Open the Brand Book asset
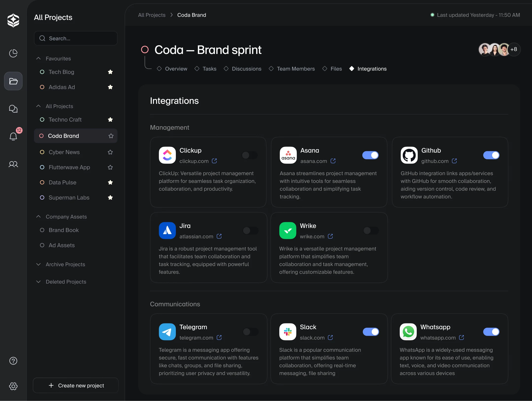Image resolution: width=532 pixels, height=401 pixels. tap(64, 230)
